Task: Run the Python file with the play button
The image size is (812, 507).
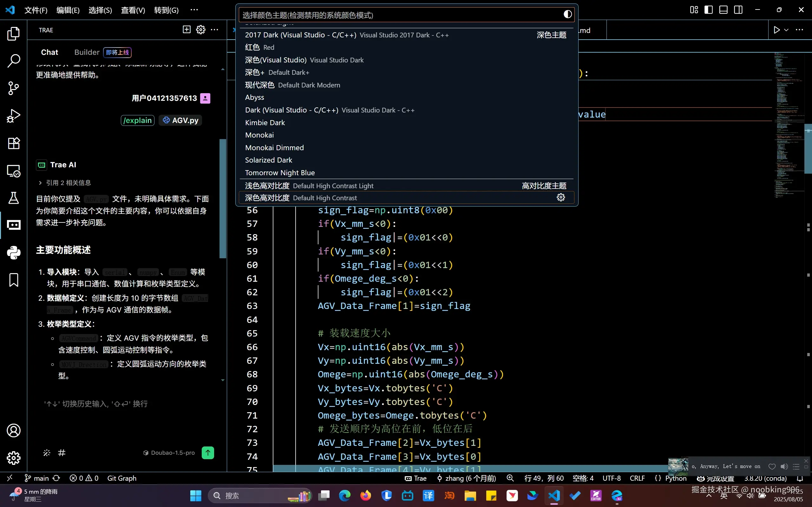Action: click(x=777, y=29)
